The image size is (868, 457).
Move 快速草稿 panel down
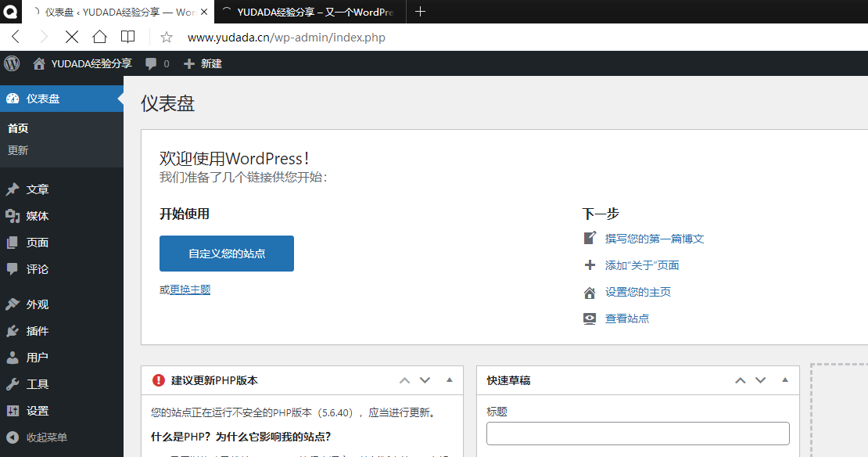click(761, 380)
